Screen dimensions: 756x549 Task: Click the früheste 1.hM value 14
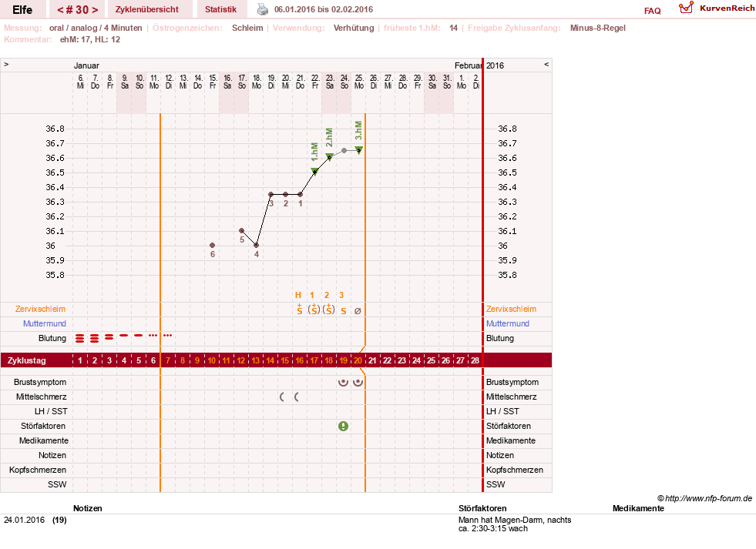coord(453,28)
